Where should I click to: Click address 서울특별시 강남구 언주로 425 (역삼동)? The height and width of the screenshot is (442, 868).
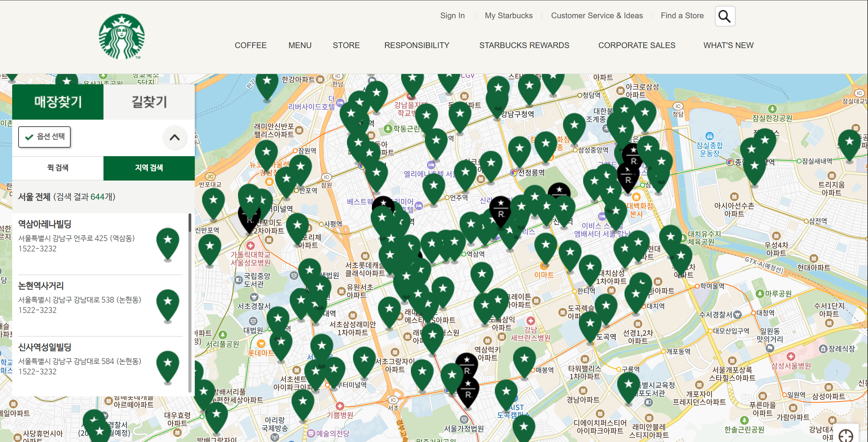(76, 238)
